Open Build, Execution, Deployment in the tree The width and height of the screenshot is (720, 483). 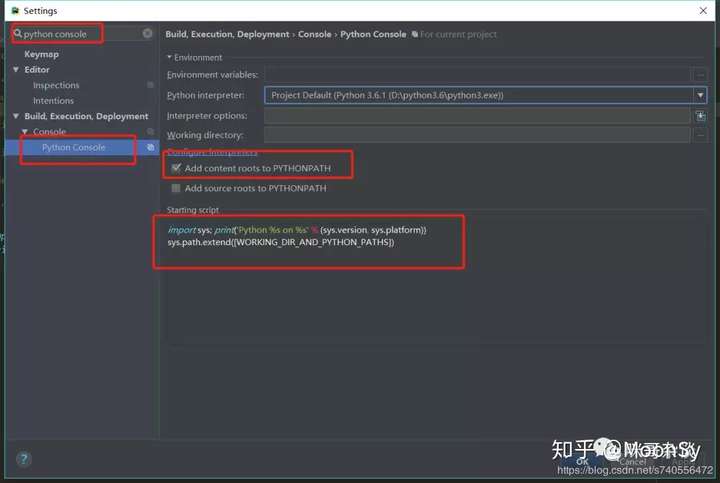(86, 116)
